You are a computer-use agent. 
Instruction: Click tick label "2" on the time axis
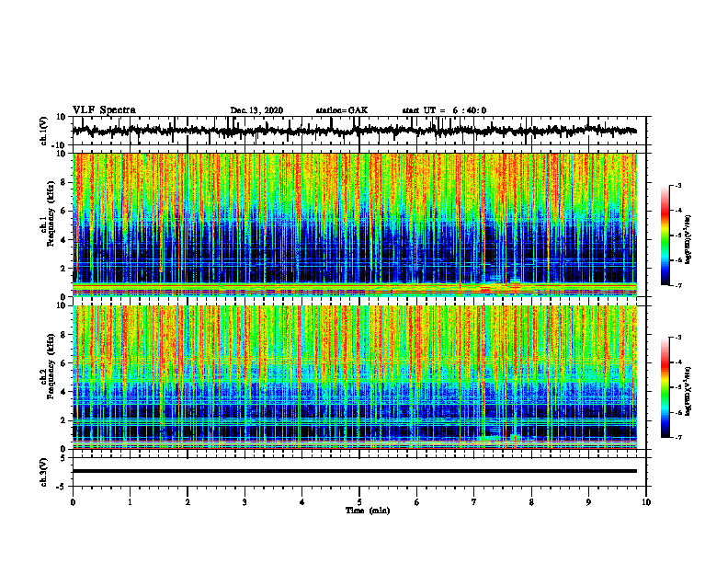click(x=188, y=502)
